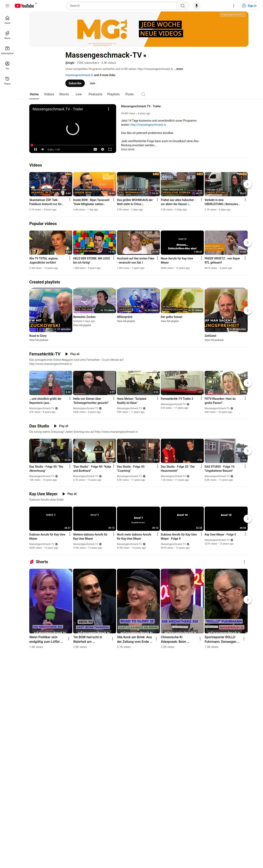
Task: Click the Join button
Action: click(93, 83)
